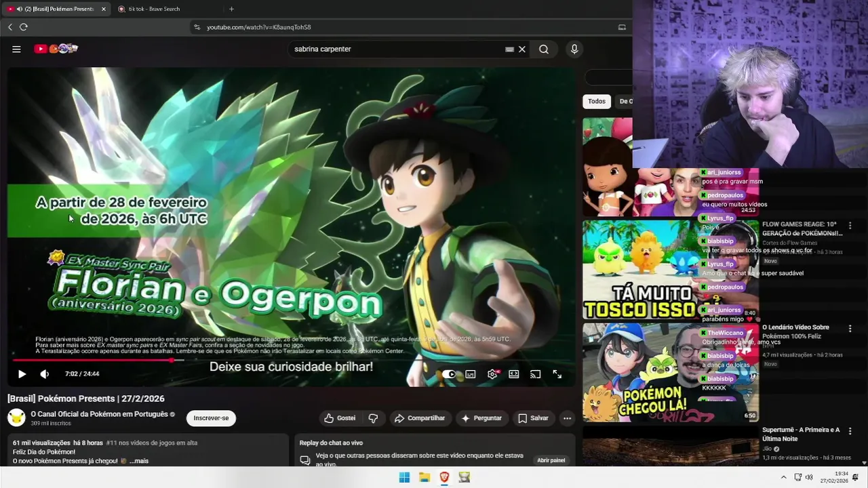The image size is (868, 488).
Task: Open the Pokémon channel avatar
Action: 16,418
